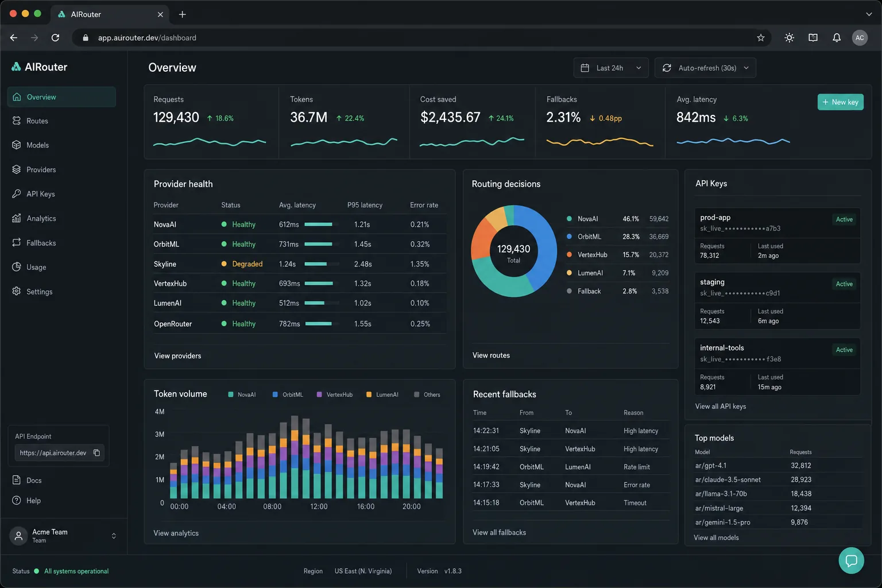Click the Acme Team user avatar icon

[18, 536]
